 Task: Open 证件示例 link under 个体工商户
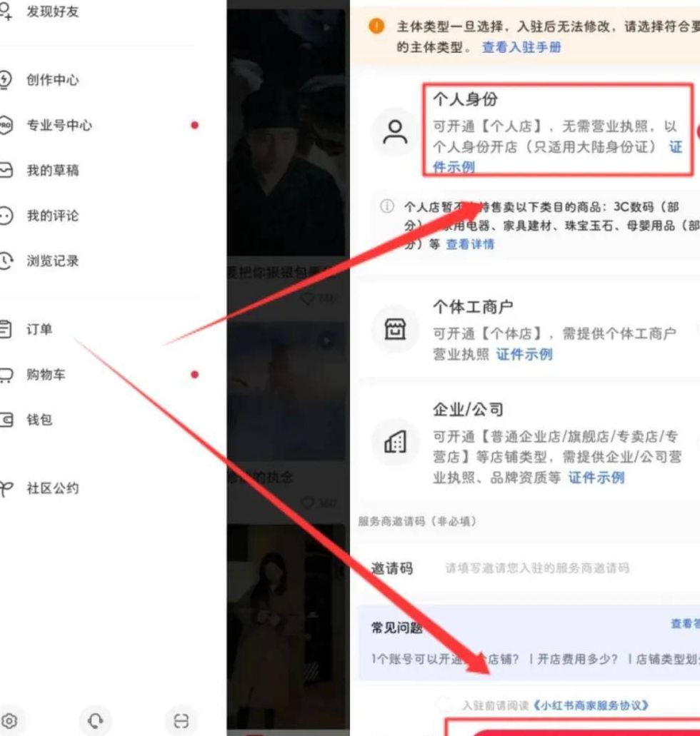(x=524, y=354)
